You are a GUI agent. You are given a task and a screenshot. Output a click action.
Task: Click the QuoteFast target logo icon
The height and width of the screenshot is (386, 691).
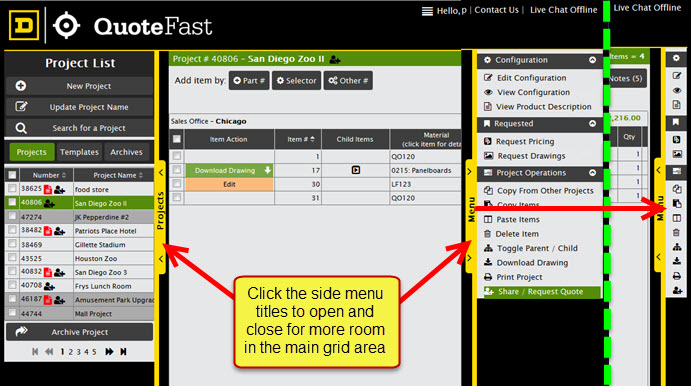coord(67,26)
